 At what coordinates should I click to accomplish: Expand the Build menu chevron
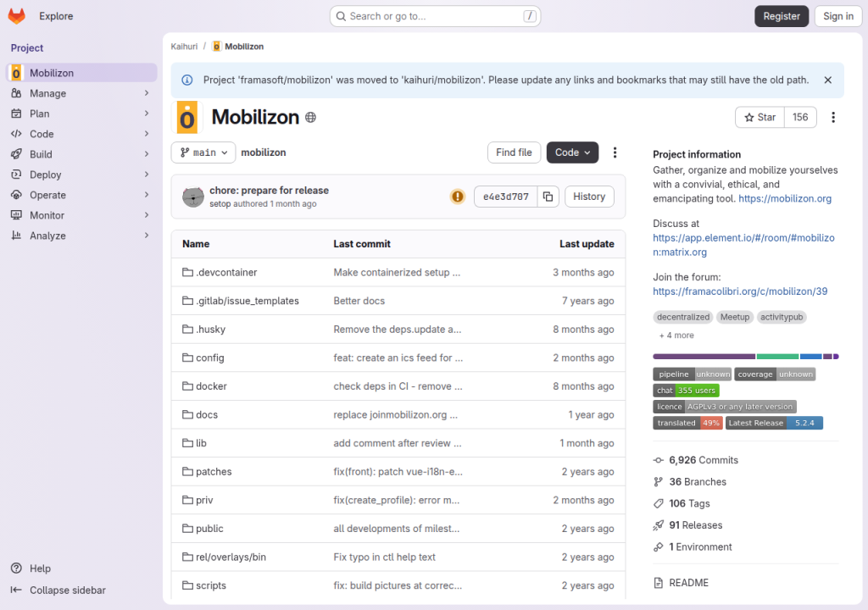147,154
